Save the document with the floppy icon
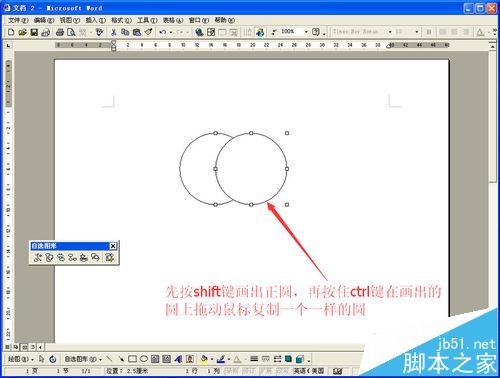Screen dimensions: 500x378 click(34, 32)
